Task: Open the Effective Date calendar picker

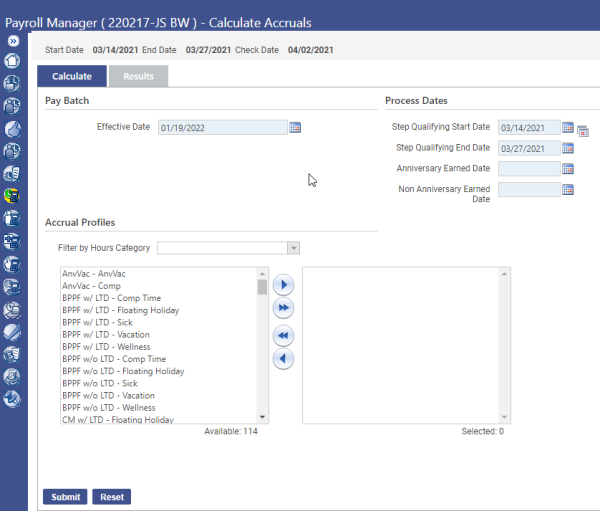Action: click(x=295, y=127)
